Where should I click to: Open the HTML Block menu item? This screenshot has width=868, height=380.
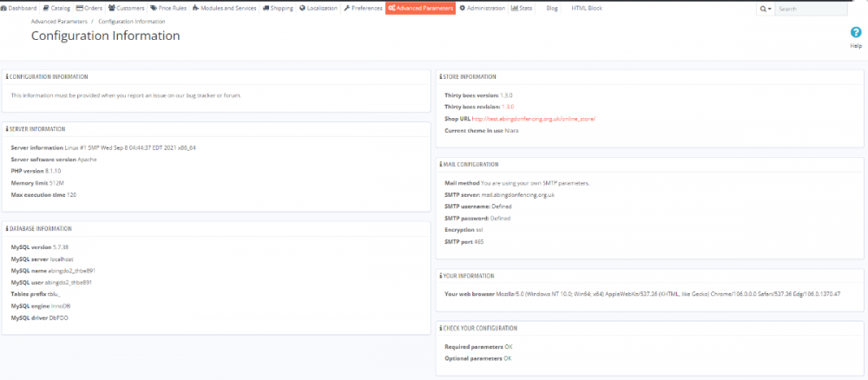point(587,9)
